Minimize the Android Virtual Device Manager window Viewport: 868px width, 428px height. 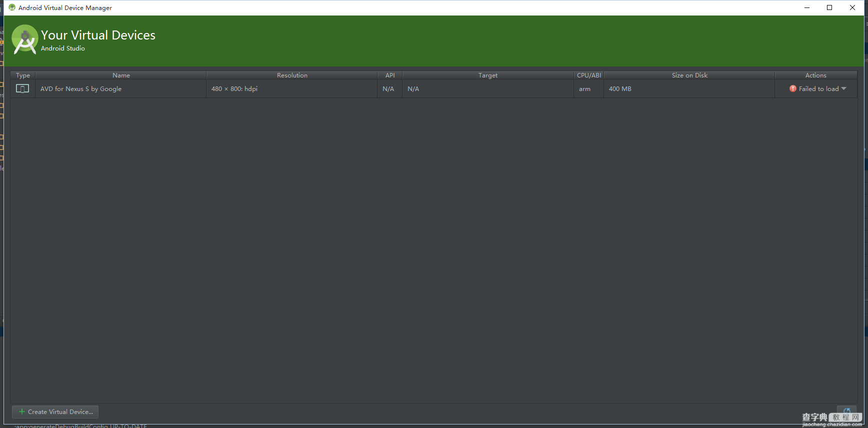(807, 7)
